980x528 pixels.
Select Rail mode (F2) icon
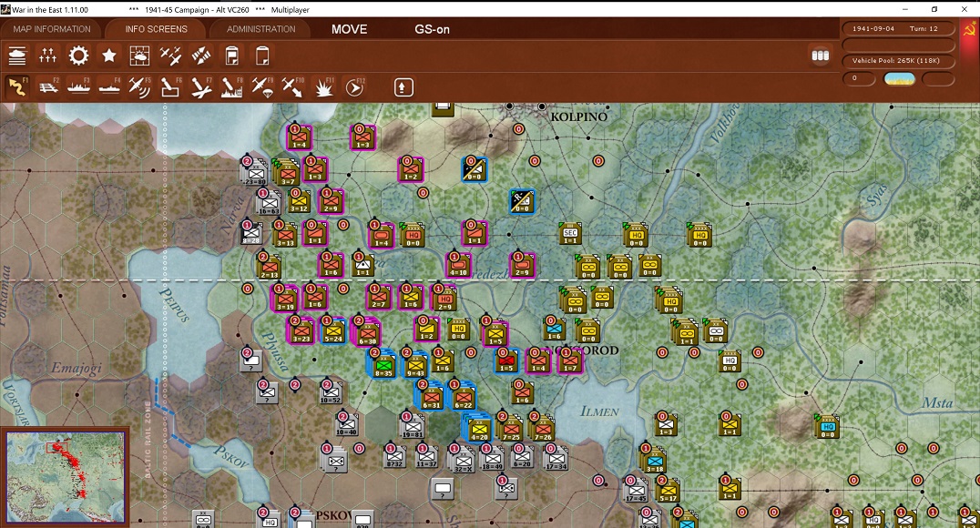pyautogui.click(x=48, y=87)
